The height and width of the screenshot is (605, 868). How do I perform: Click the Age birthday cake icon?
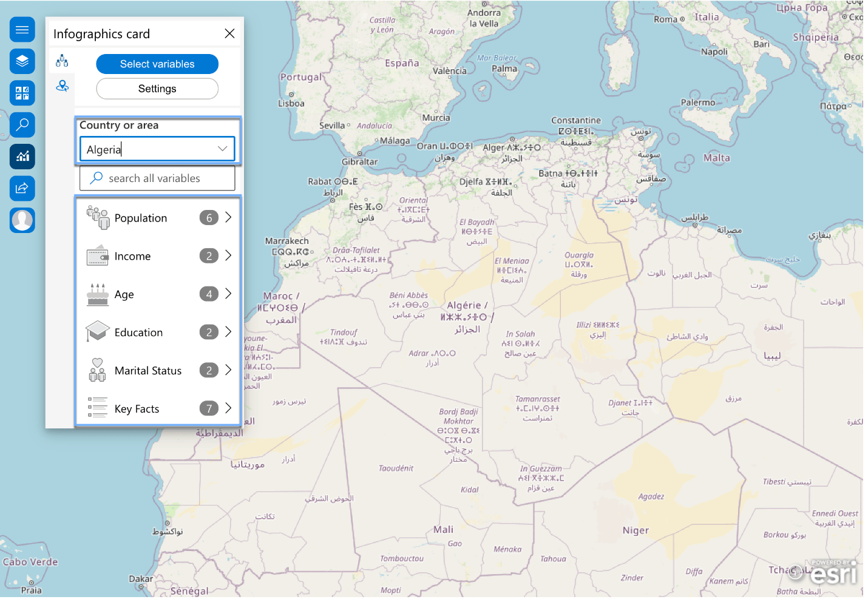tap(98, 294)
